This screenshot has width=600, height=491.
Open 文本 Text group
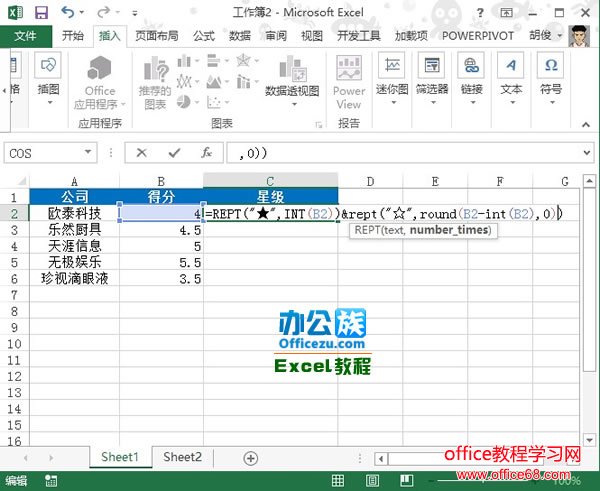tap(511, 80)
